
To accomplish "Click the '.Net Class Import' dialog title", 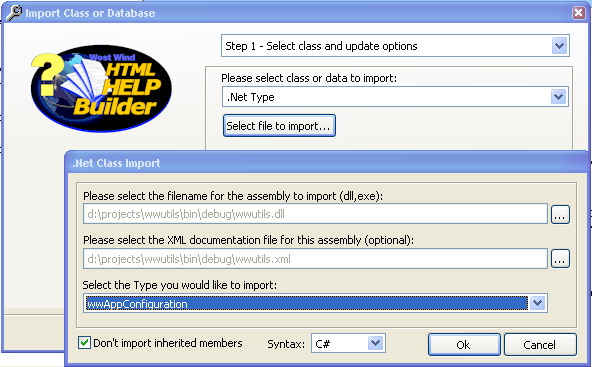I will (116, 163).
